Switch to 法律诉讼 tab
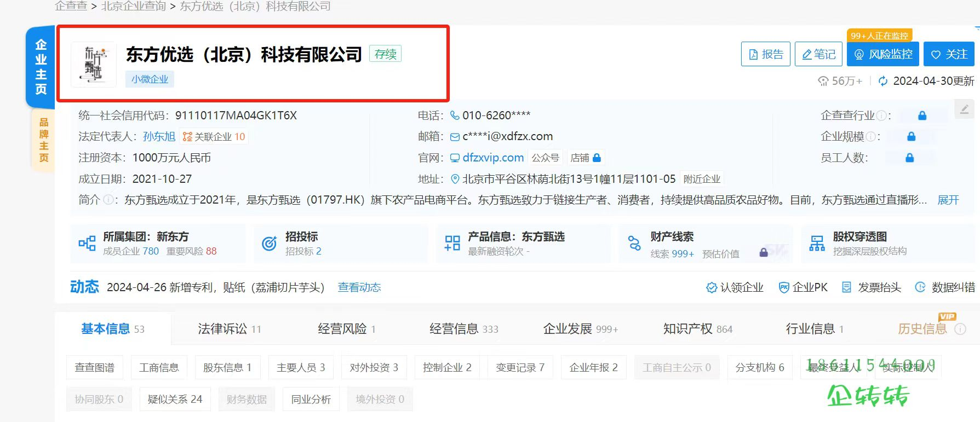980x422 pixels. (x=230, y=329)
